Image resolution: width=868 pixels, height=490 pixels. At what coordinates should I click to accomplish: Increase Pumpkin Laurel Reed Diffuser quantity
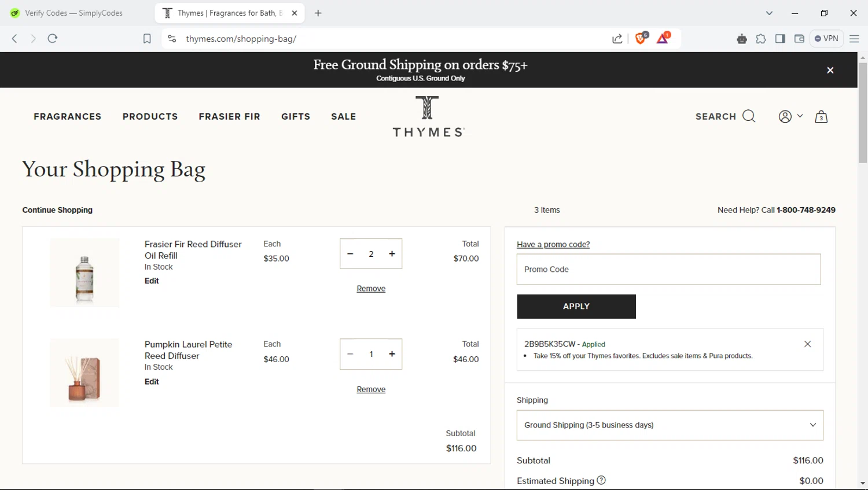pos(392,354)
